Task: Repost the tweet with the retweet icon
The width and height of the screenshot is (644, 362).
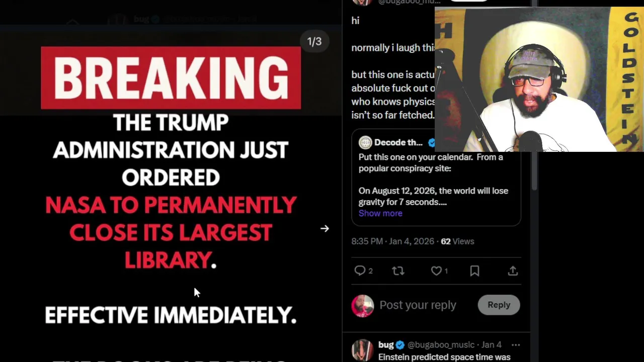Action: pos(398,271)
